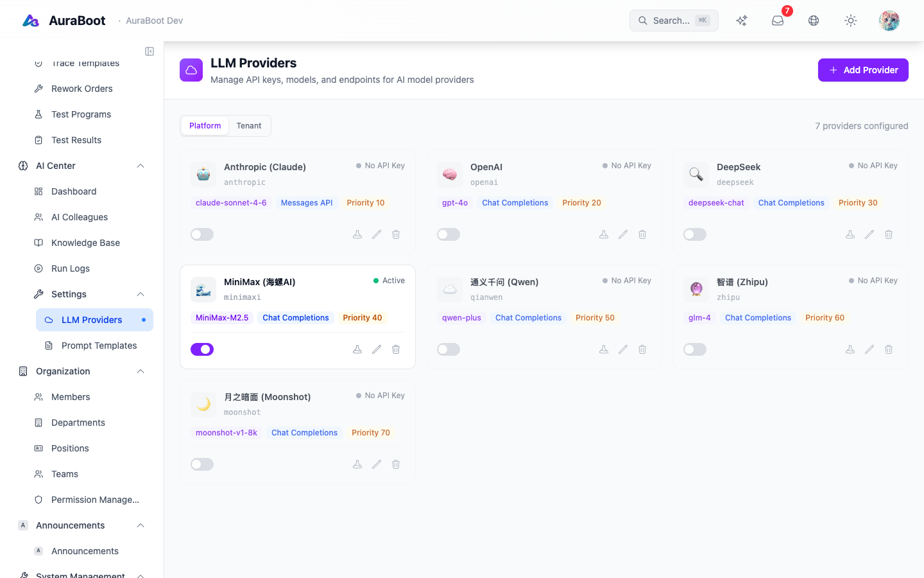924x578 pixels.
Task: Open the AI assistant sparkle icon
Action: coord(742,21)
